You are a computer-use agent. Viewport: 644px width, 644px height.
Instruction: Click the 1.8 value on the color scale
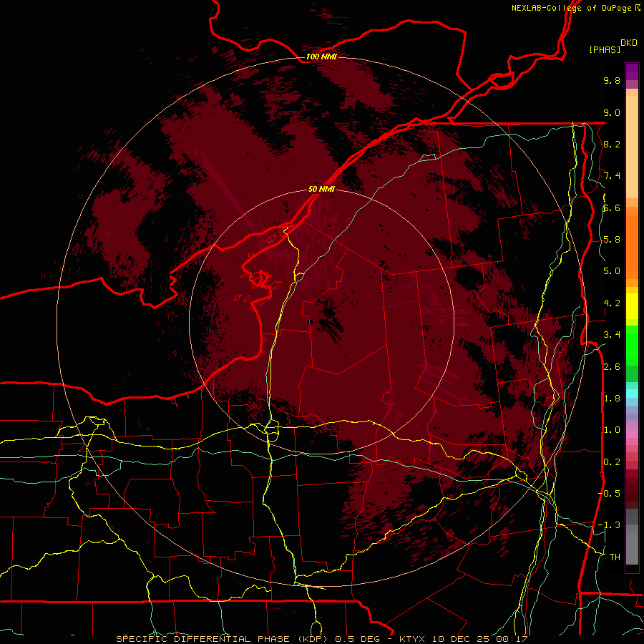612,399
